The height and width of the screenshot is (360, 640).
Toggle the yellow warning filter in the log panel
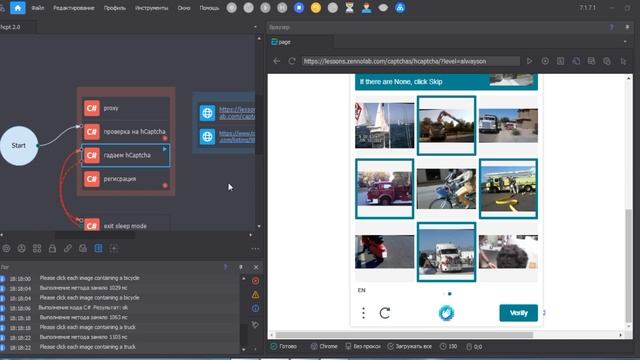256,295
